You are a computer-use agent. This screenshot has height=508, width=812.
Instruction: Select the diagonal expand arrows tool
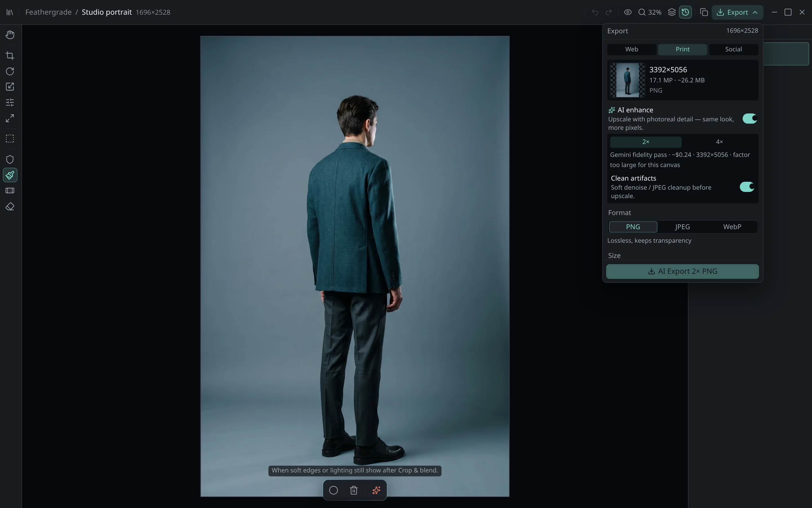(10, 118)
